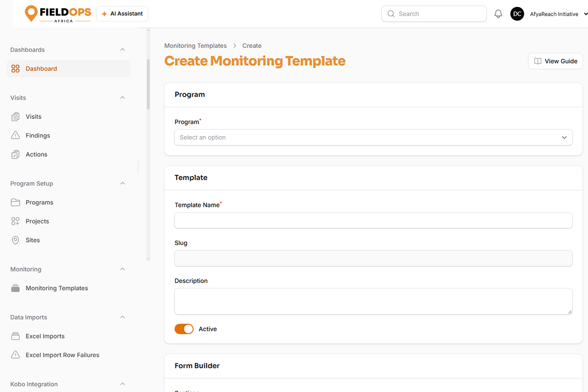Viewport: 588px width, 392px height.
Task: Focus the Template Name input field
Action: (373, 220)
